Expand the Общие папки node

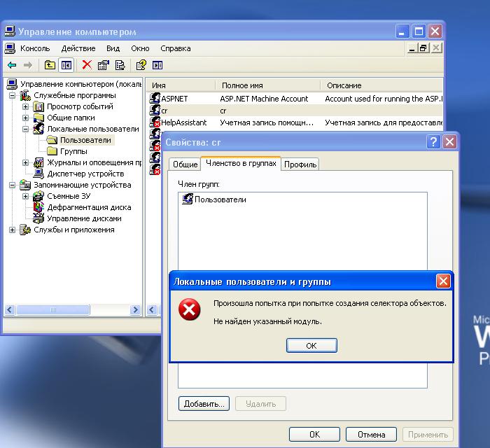(x=26, y=118)
